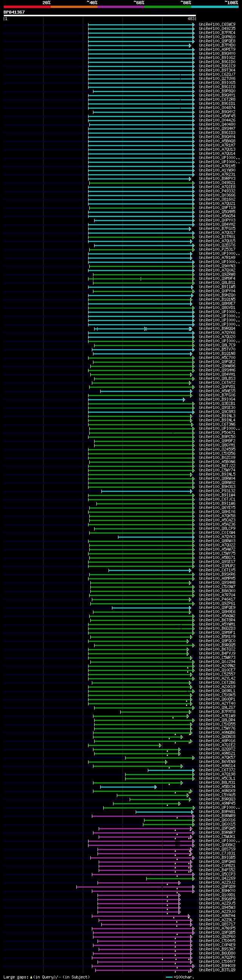Select the hit label UniRef100_B9HKX9

217,966
